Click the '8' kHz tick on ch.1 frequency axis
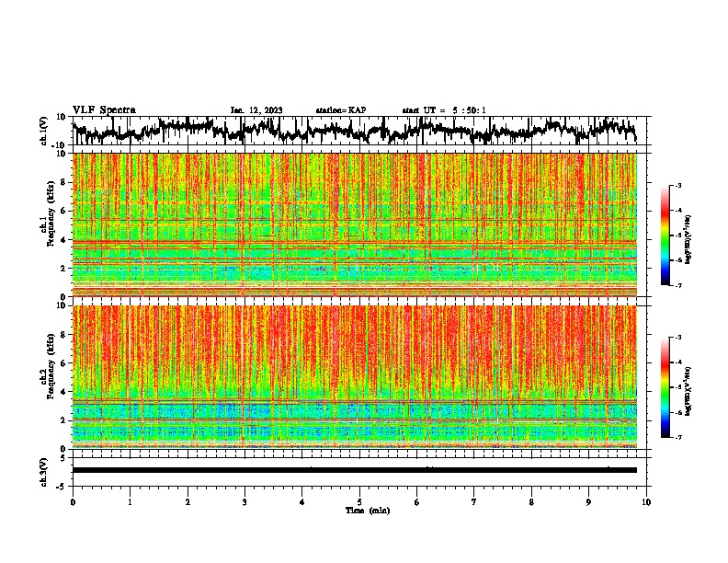Viewport: 728px width, 563px height. click(x=63, y=182)
